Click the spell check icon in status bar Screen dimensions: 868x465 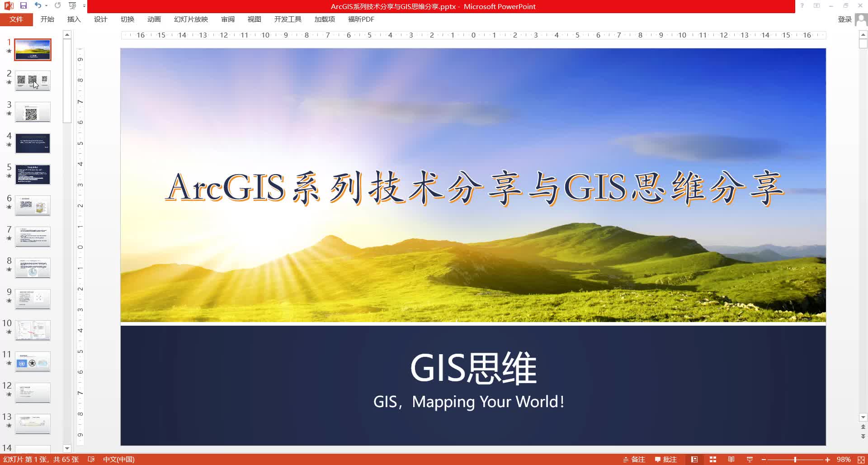(91, 459)
